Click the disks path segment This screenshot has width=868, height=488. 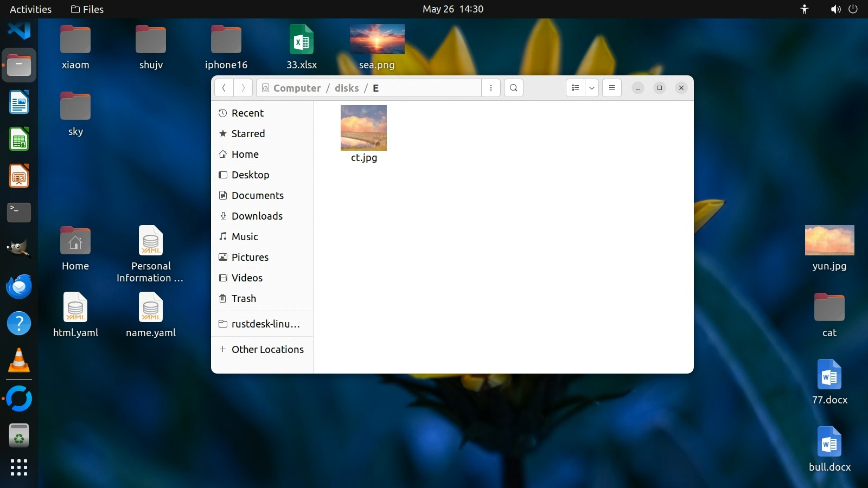point(347,88)
